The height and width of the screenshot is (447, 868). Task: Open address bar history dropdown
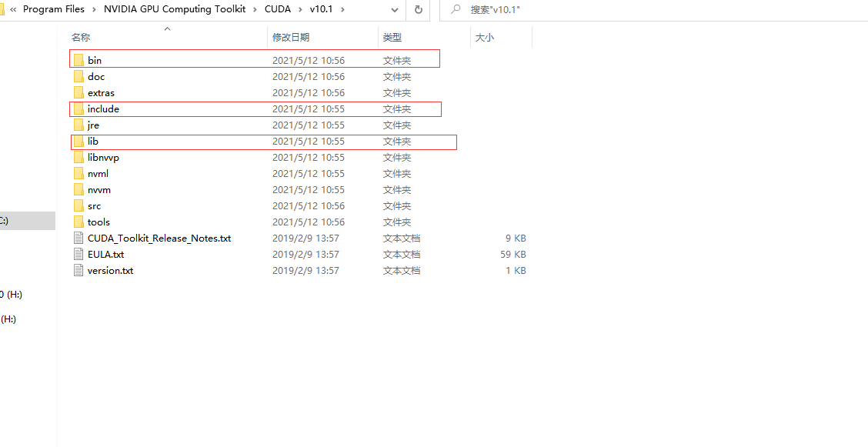click(394, 9)
